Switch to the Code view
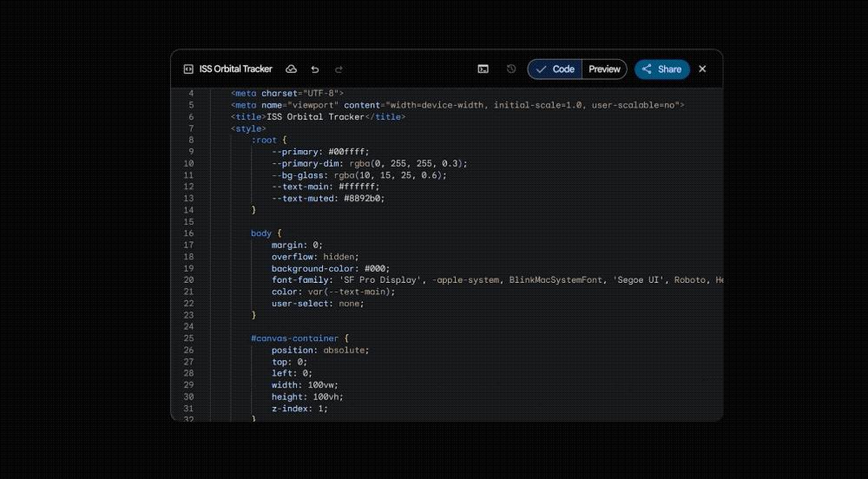Image resolution: width=868 pixels, height=479 pixels. click(555, 69)
